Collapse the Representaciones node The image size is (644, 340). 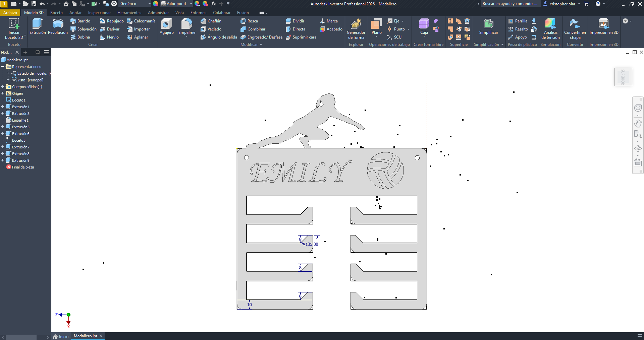[x=3, y=67]
